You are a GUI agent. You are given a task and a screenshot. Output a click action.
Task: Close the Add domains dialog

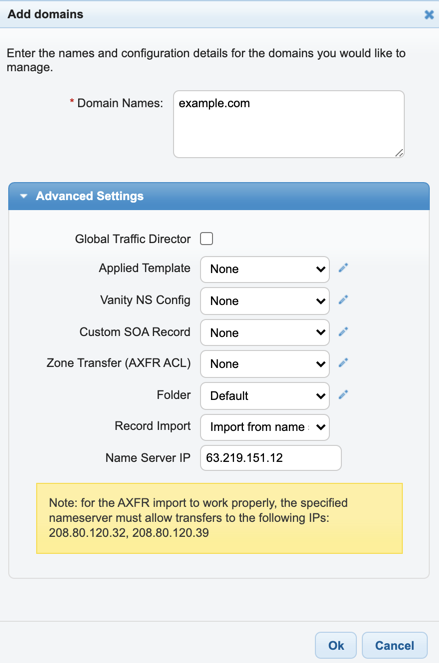[429, 15]
